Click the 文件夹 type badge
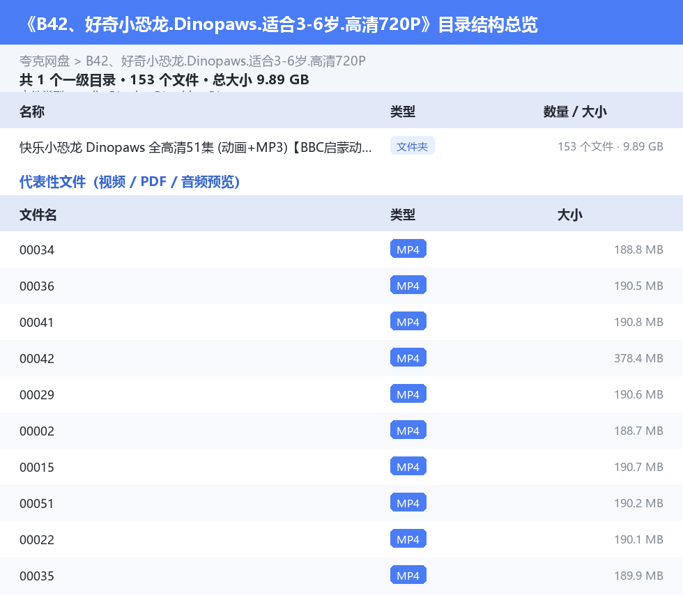The width and height of the screenshot is (683, 616). [412, 146]
